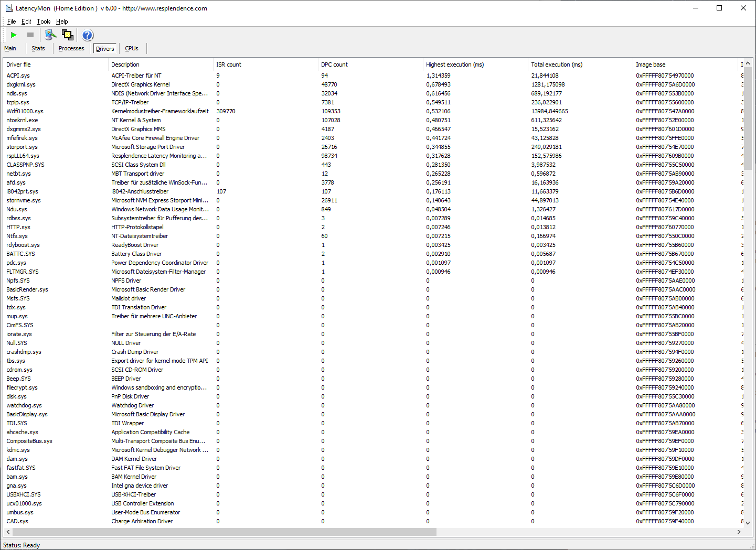Sort by Total execution (ms) column header
Screen dimensions: 756x550
tap(580, 64)
